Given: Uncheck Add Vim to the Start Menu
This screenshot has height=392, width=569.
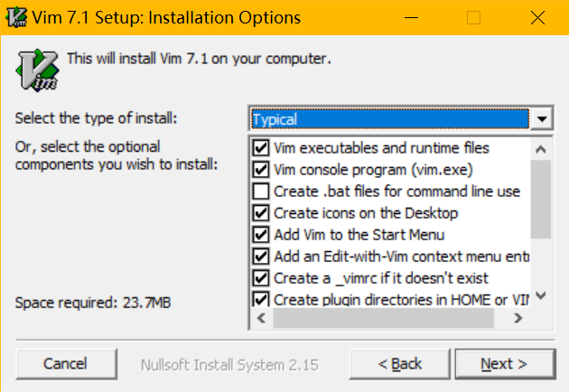Looking at the screenshot, I should (261, 234).
